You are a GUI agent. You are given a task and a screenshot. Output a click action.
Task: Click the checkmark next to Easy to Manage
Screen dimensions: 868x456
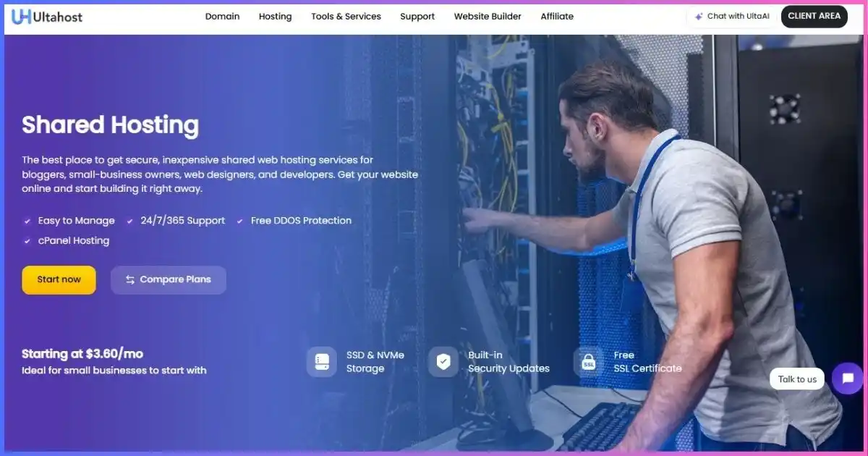27,221
